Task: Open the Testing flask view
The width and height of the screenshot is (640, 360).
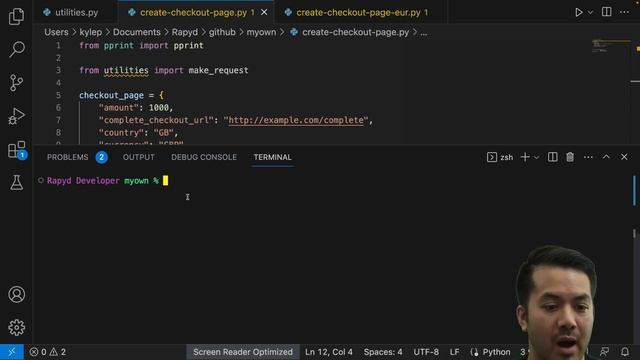Action: click(16, 182)
